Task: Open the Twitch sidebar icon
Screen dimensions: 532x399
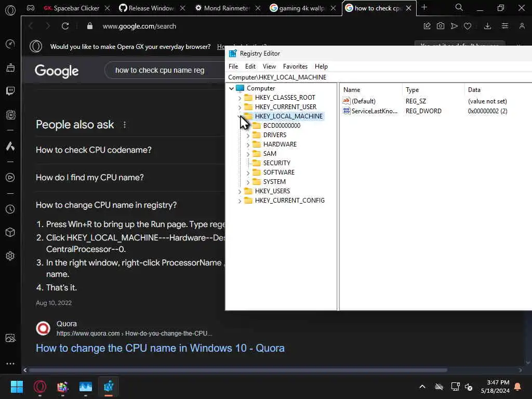Action: [10, 91]
